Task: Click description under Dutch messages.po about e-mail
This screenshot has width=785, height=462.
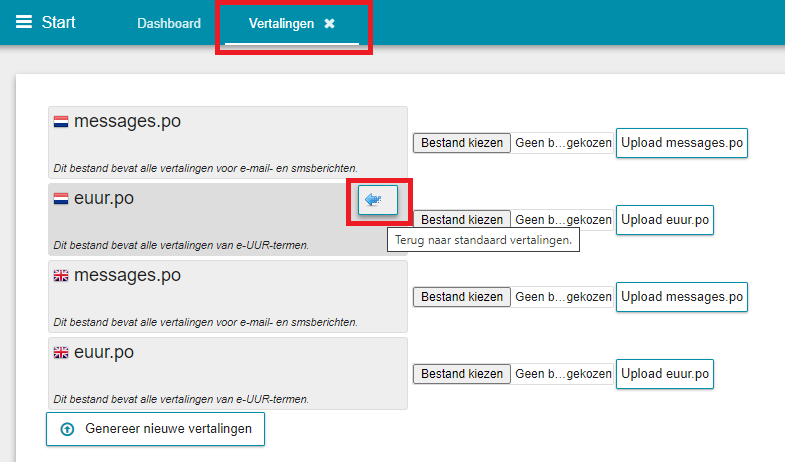Action: pyautogui.click(x=205, y=168)
